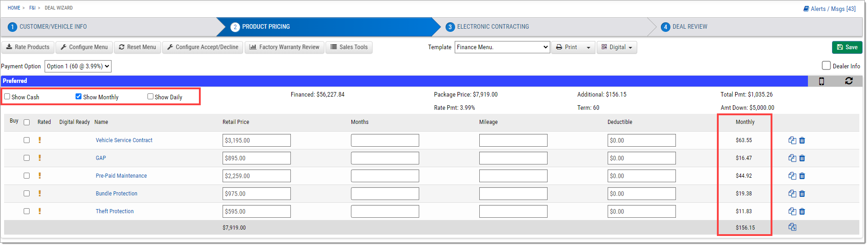The height and width of the screenshot is (246, 868).
Task: Copy the GAP product row
Action: (x=792, y=158)
